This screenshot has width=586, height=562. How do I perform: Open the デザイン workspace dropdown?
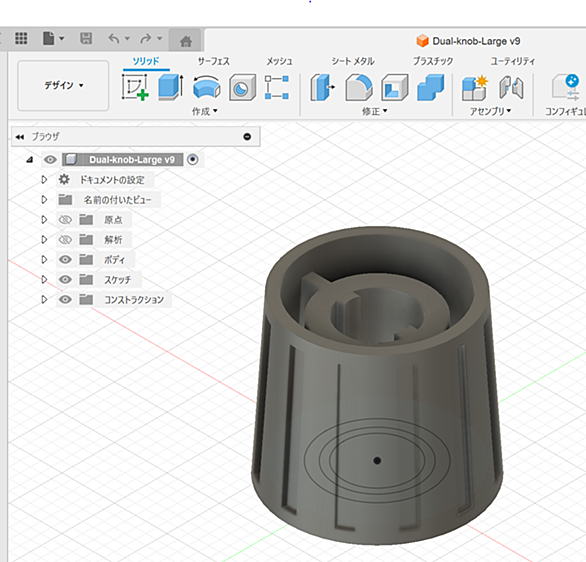(63, 86)
